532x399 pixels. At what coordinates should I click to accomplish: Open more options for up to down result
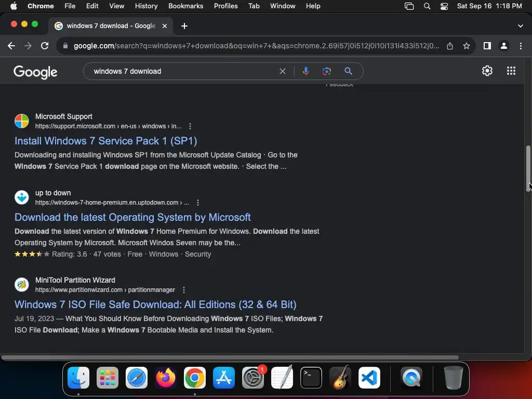(198, 203)
